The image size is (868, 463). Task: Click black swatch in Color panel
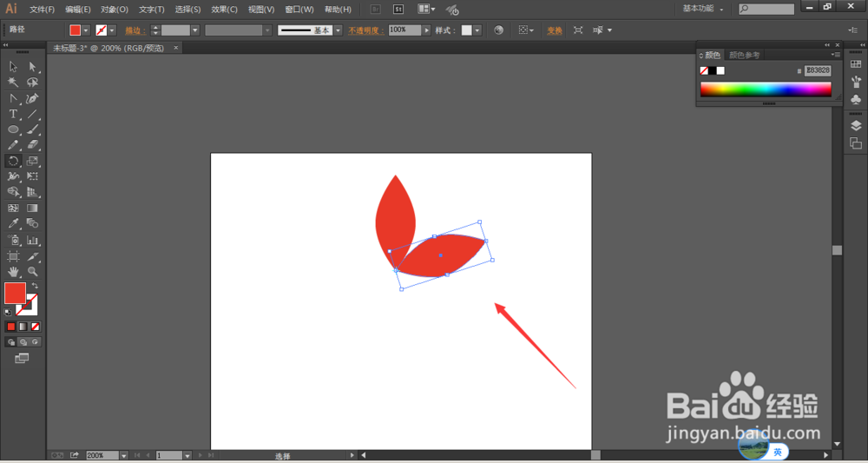(713, 70)
